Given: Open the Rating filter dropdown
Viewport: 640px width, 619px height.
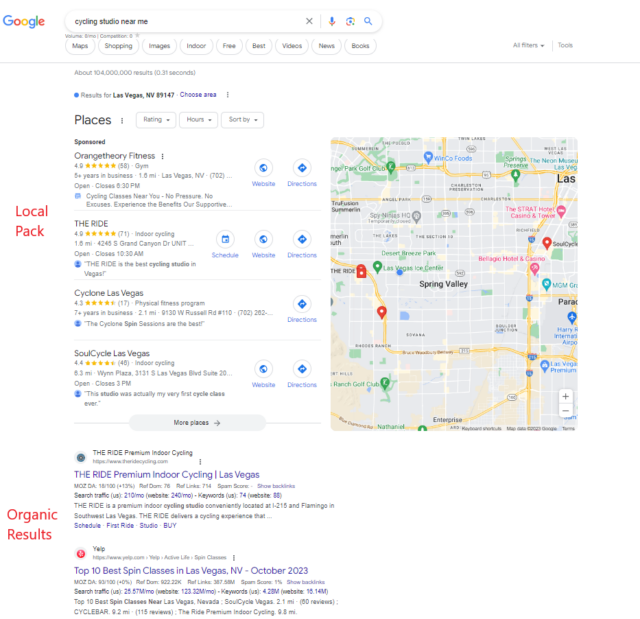Looking at the screenshot, I should coord(156,120).
